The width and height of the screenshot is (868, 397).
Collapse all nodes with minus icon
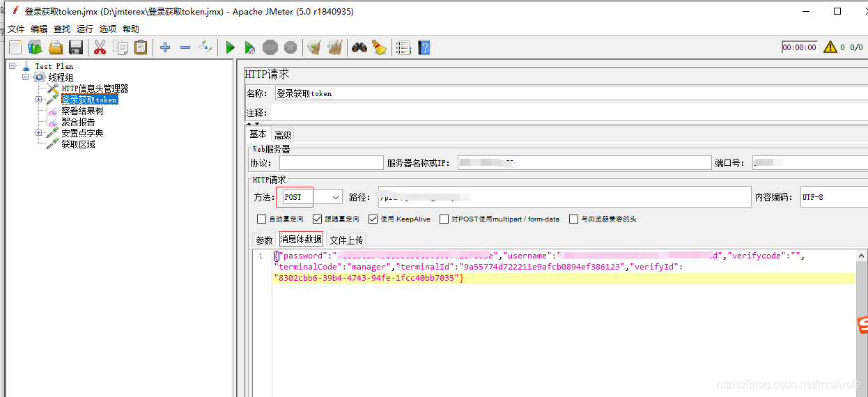pos(185,47)
